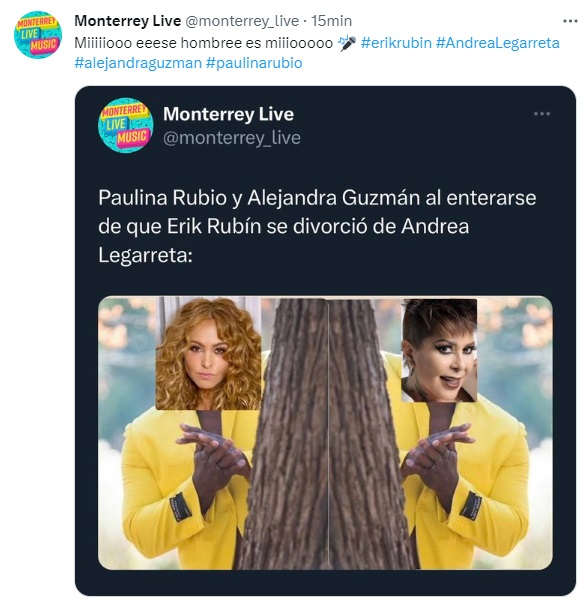Open the #AndreaLegarreta hashtag
This screenshot has width=588, height=606.
pyautogui.click(x=497, y=43)
